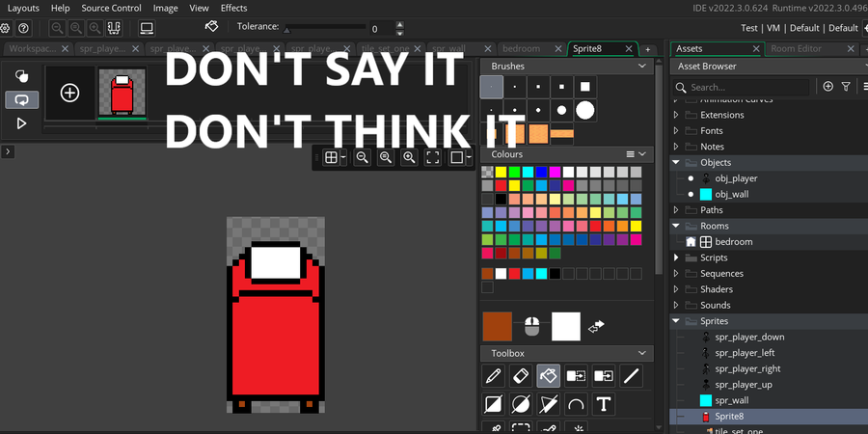Select the Fill bucket tool in Toolbox
Screen dimensions: 868x434
[x=548, y=376]
